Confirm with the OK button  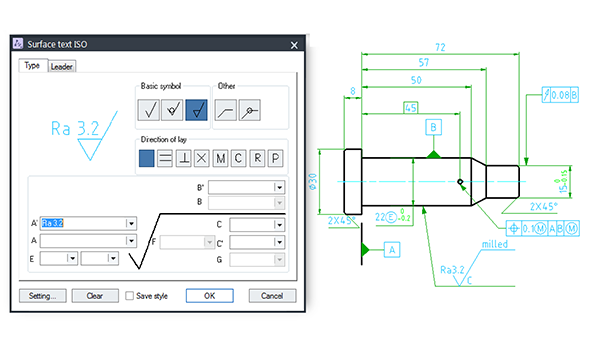(210, 296)
